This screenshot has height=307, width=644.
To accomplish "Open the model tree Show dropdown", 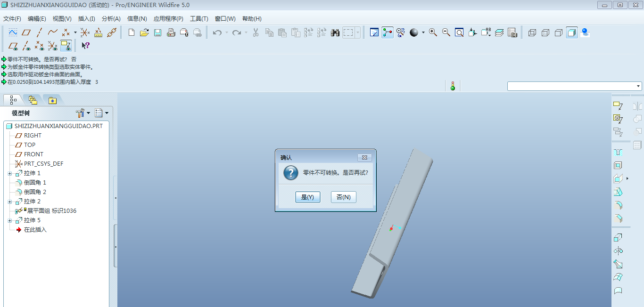I will click(83, 113).
